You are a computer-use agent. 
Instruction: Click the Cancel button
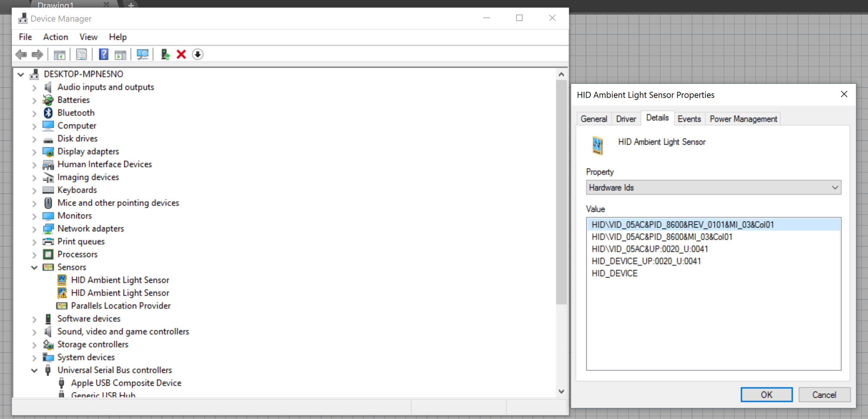tap(824, 395)
